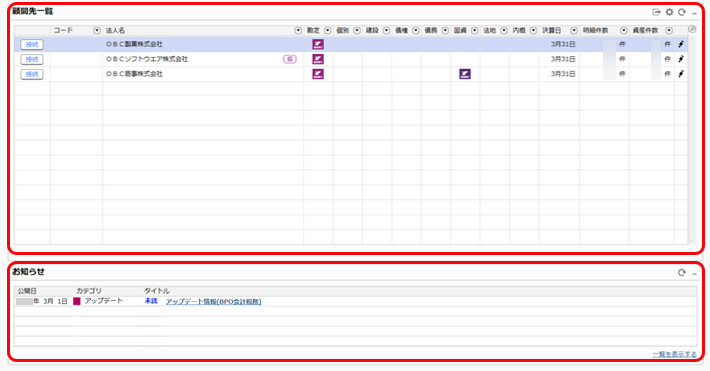Open 法地 column filter dropdown
Screen dimensions: 710x371
click(504, 30)
